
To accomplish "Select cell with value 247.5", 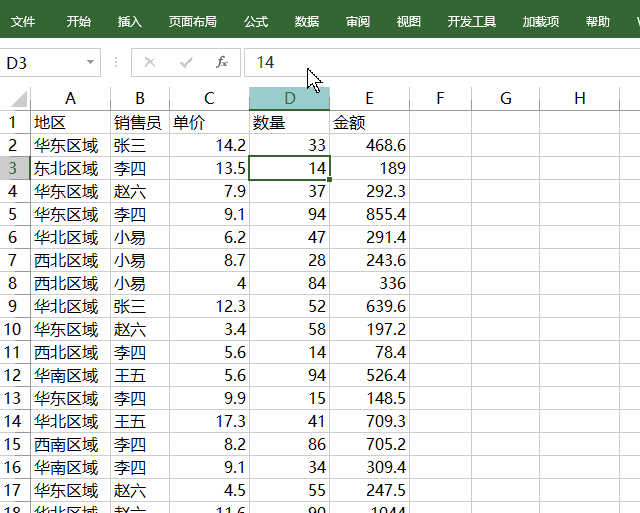I will pos(369,490).
